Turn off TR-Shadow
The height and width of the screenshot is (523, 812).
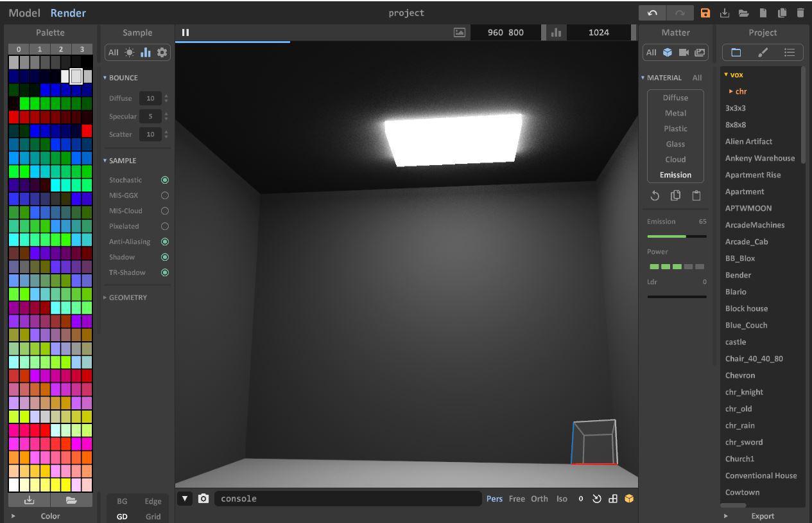164,272
